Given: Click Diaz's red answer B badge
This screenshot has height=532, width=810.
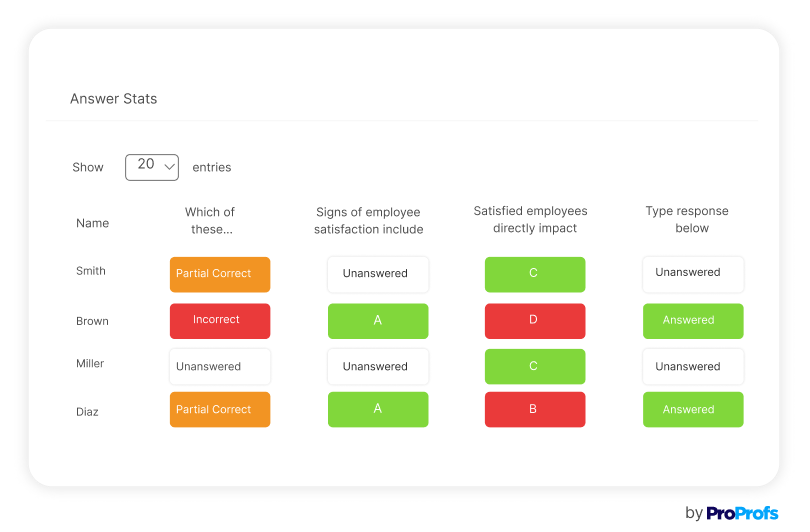Looking at the screenshot, I should click(535, 410).
